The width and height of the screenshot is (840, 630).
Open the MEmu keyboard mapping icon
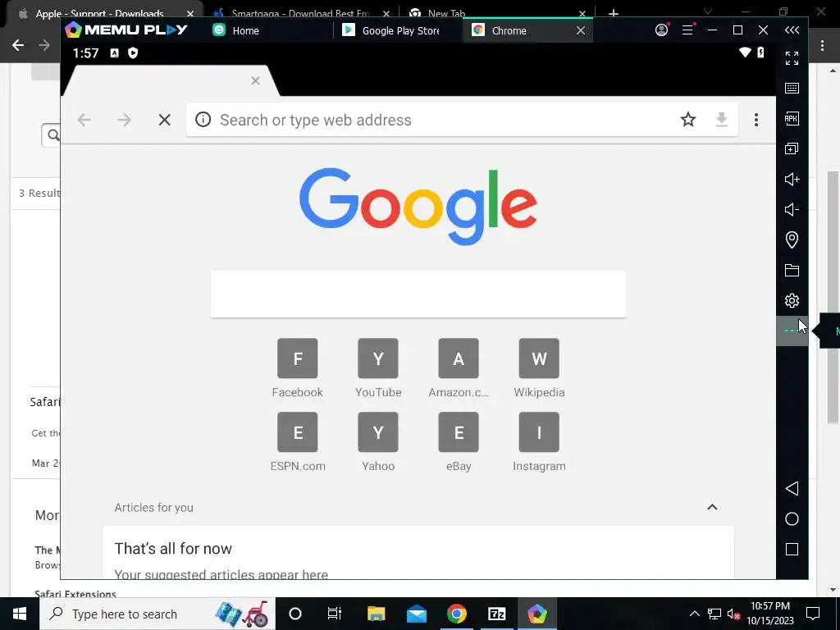click(792, 88)
